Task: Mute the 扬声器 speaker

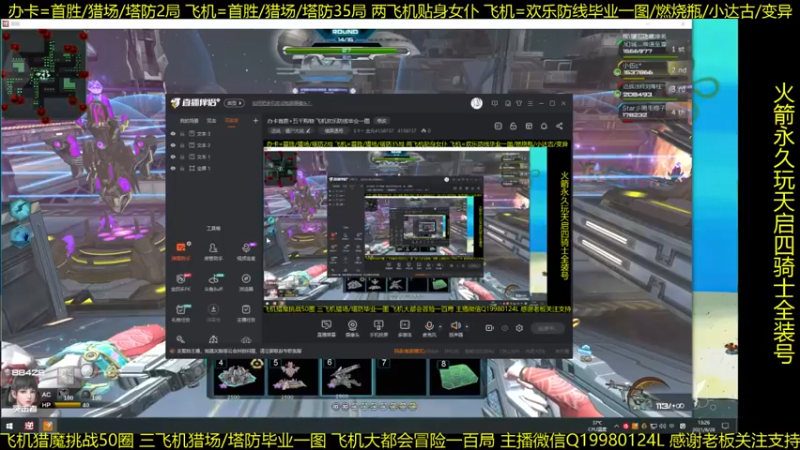Action: click(456, 328)
